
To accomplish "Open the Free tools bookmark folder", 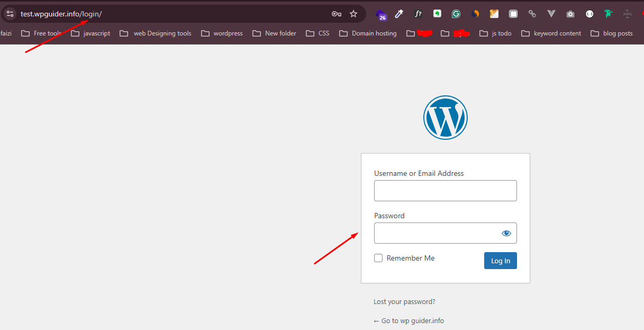I will click(x=41, y=33).
